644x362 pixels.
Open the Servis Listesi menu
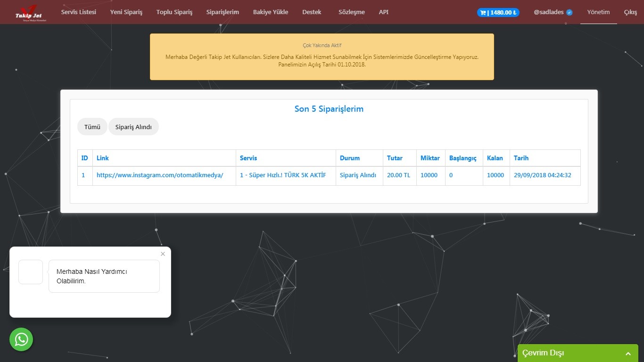click(x=78, y=12)
